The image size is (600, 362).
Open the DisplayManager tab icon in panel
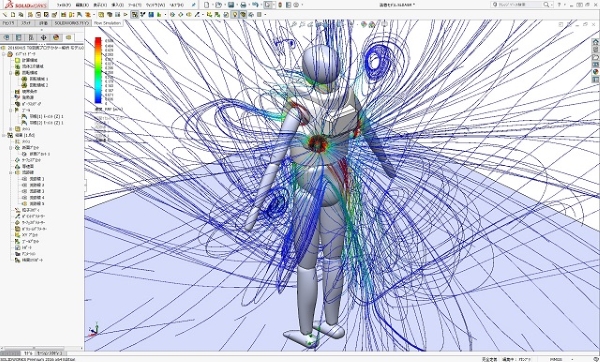(x=56, y=37)
